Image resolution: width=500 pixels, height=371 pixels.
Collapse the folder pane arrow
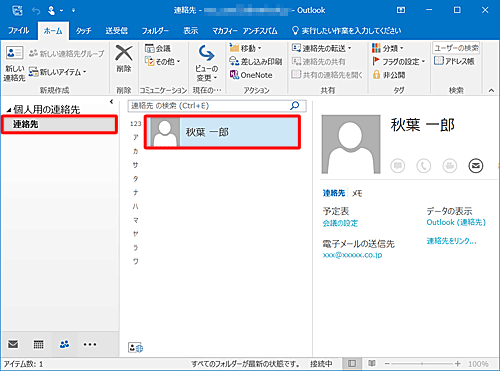(x=111, y=102)
